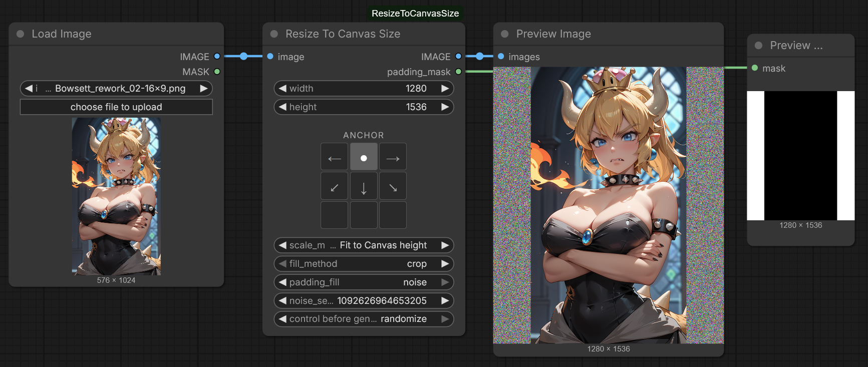Select next image file with right arrow
This screenshot has width=868, height=367.
[204, 89]
